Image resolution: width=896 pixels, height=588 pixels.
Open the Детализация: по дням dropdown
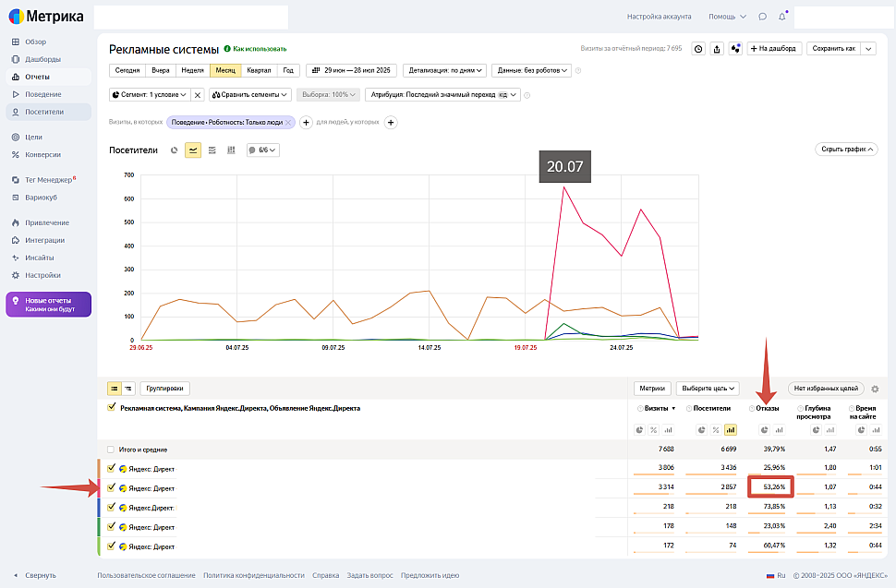click(x=445, y=70)
